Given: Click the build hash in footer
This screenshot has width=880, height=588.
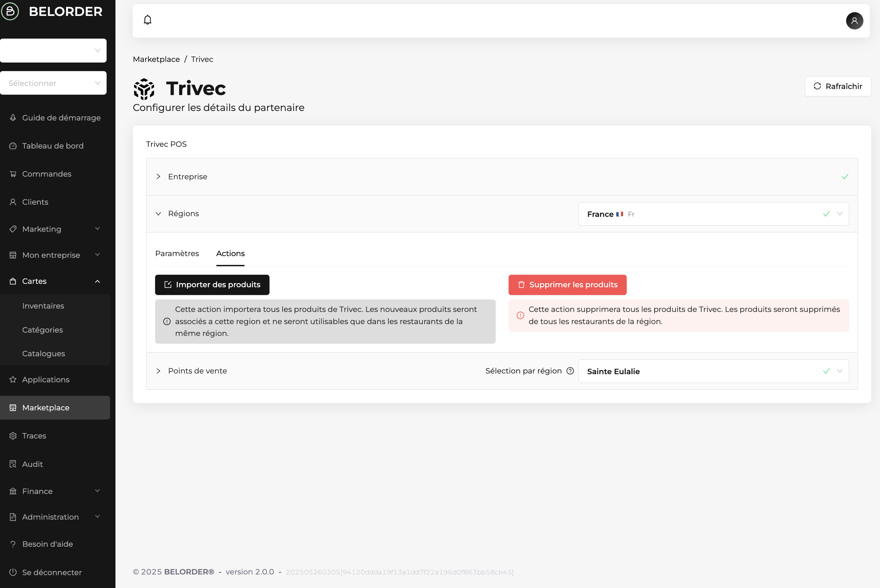Looking at the screenshot, I should pos(400,572).
